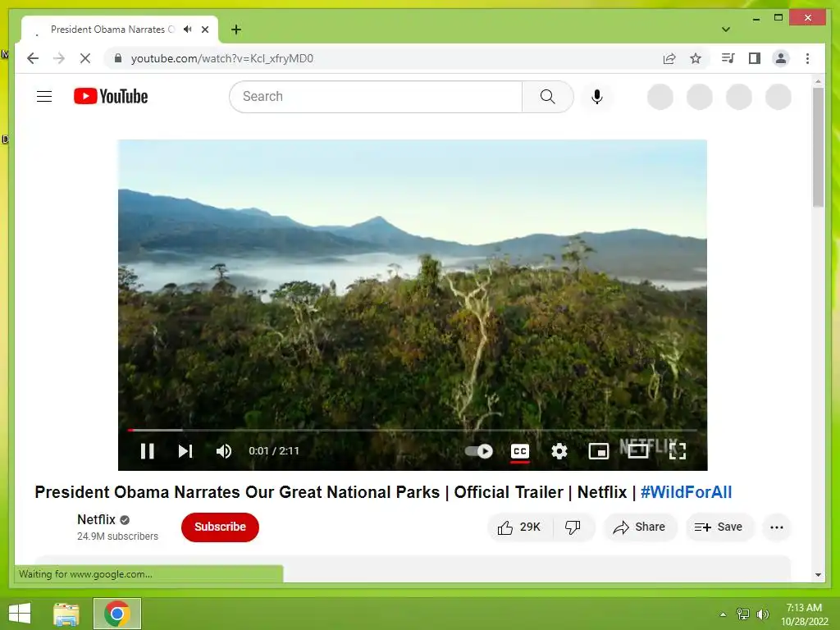Click the scrollbar down arrow
Screen dimensions: 840x630
pos(818,575)
